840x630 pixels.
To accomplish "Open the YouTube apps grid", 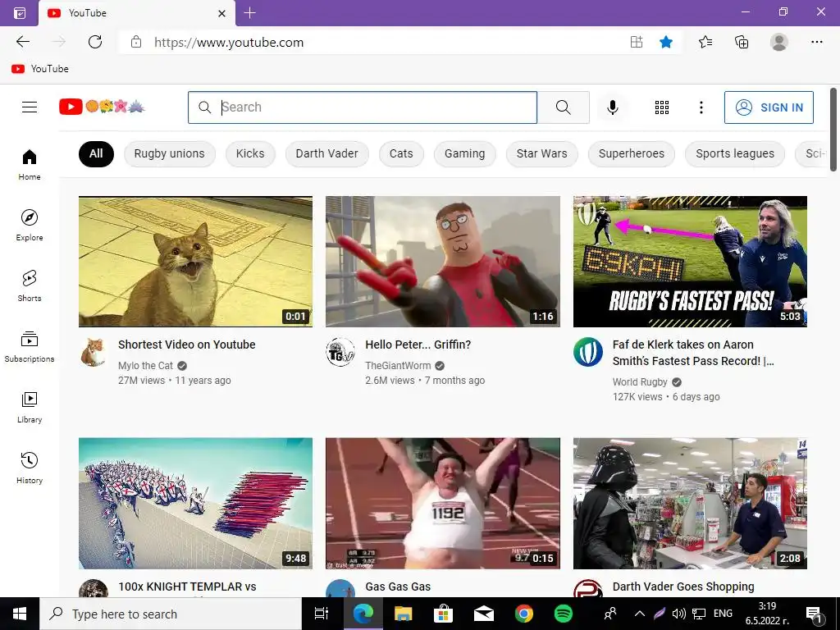I will (662, 107).
